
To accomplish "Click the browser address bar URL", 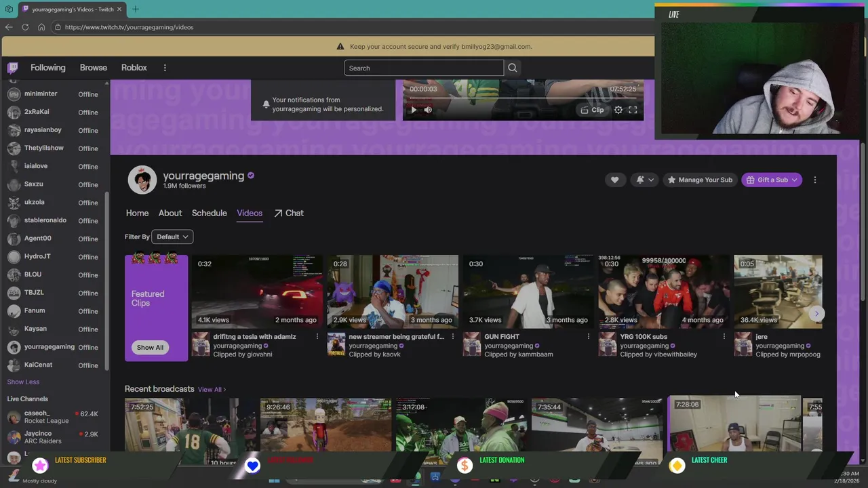I will tap(130, 27).
